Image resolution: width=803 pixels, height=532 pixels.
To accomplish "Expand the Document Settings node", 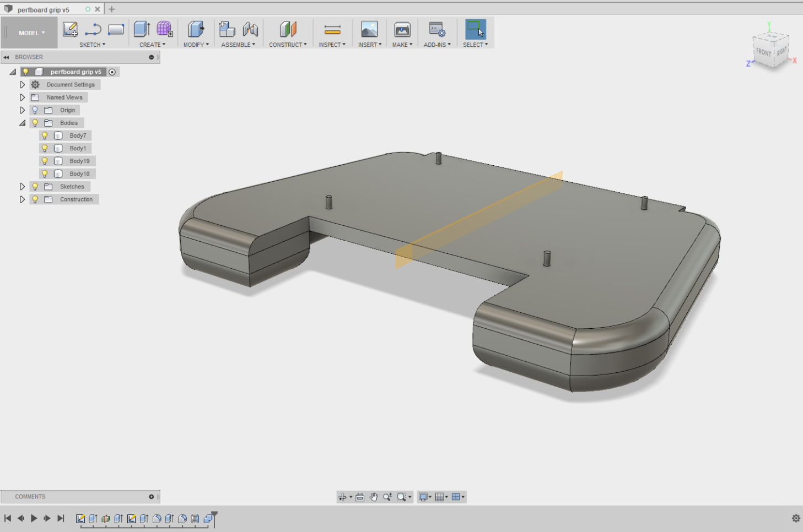I will [x=22, y=85].
